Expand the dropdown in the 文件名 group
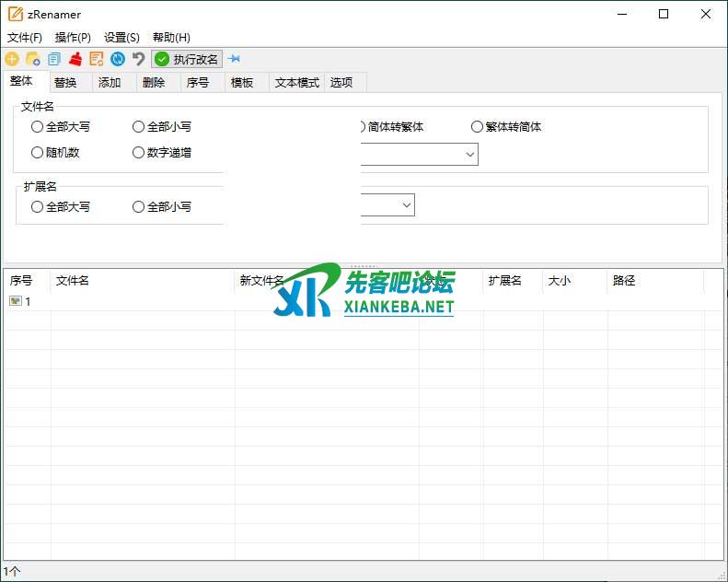728x582 pixels. [469, 154]
